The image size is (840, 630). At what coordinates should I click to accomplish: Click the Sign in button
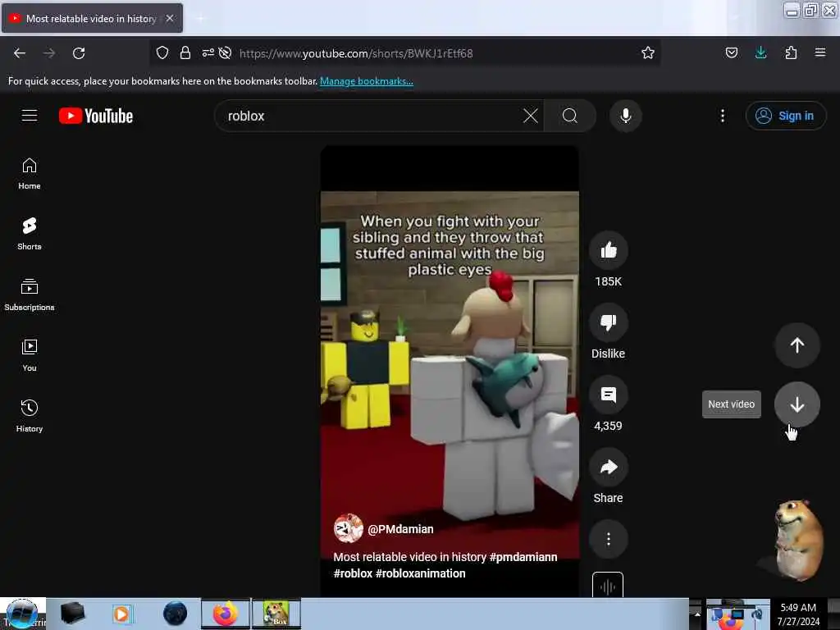pos(785,116)
